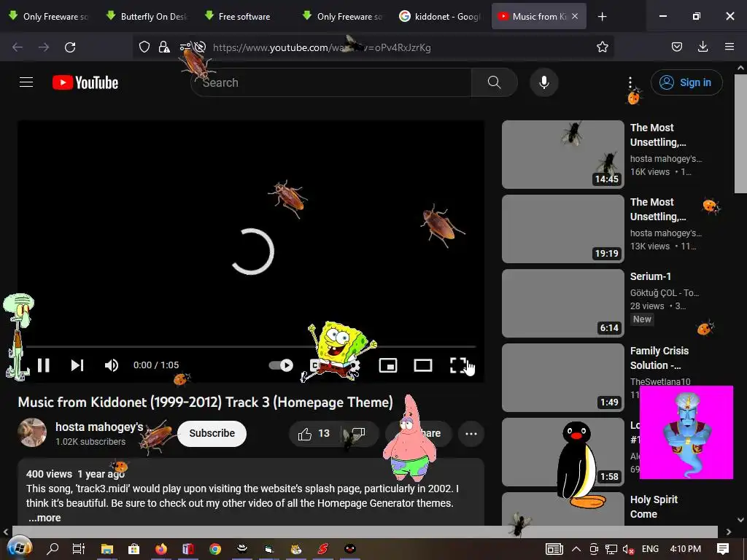Skip to the next video
The image size is (747, 560).
point(77,365)
